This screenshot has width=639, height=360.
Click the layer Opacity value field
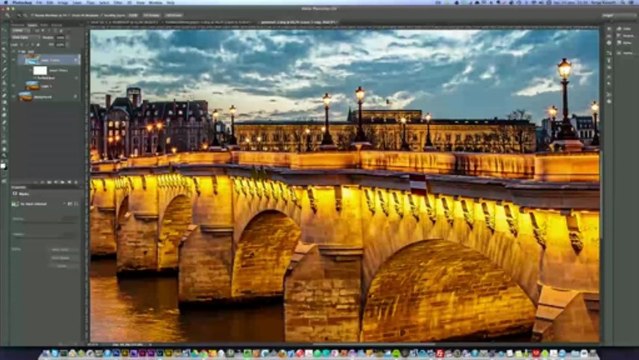tap(60, 38)
